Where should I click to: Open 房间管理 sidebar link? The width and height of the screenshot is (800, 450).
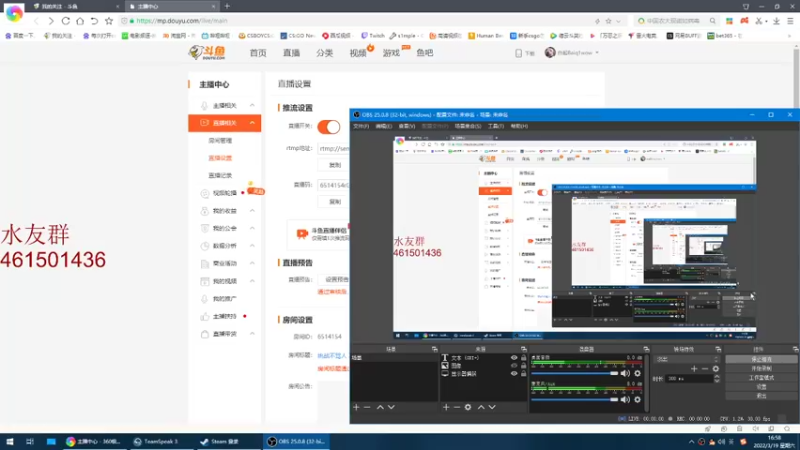tap(220, 140)
